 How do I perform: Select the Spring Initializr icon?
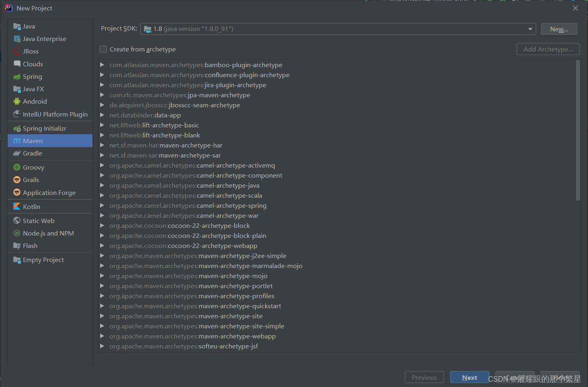pyautogui.click(x=17, y=129)
